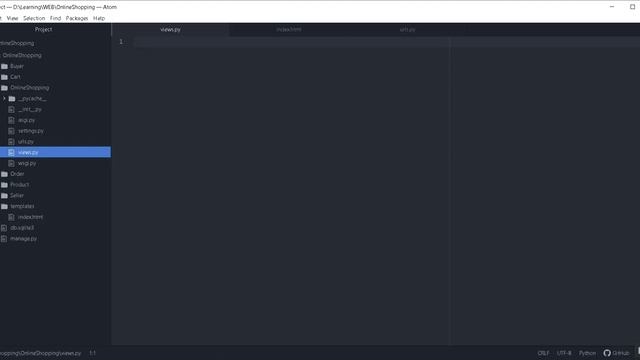The image size is (640, 360).
Task: Open db.sqlite3 file icon in tree
Action: pos(4,228)
